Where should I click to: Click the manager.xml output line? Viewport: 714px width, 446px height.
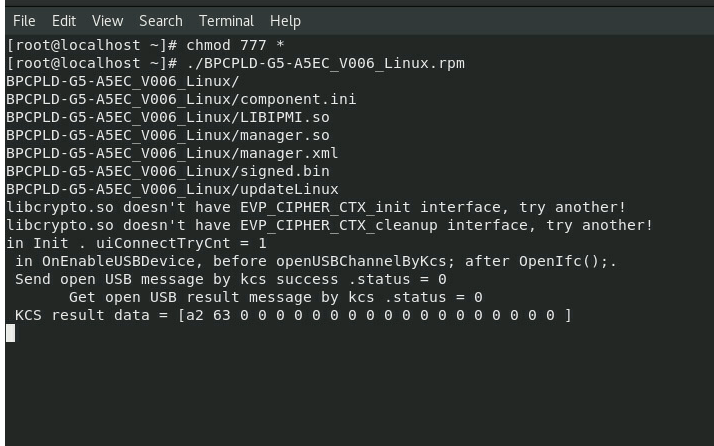172,153
